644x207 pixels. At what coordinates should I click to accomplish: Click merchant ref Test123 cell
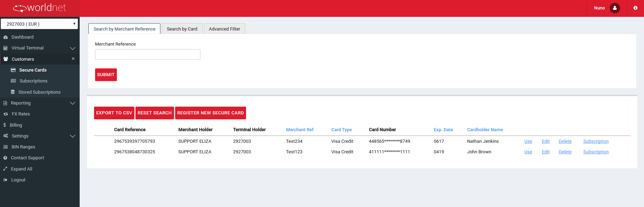pyautogui.click(x=294, y=152)
